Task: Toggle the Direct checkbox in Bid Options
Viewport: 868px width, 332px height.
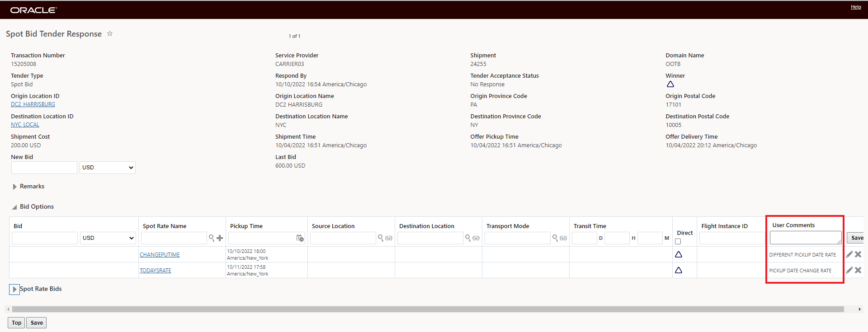Action: point(678,242)
